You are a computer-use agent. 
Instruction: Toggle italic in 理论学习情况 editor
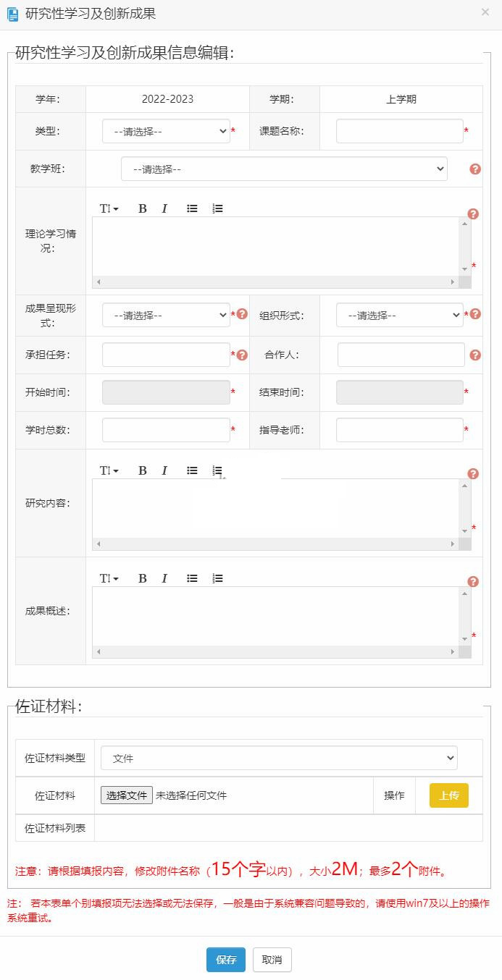point(164,208)
